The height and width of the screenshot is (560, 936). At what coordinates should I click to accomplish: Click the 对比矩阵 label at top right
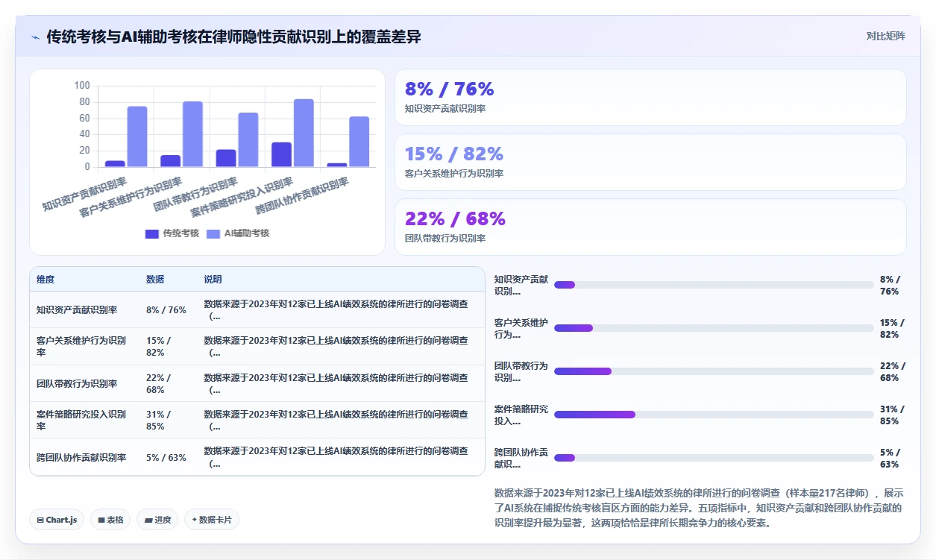point(886,36)
